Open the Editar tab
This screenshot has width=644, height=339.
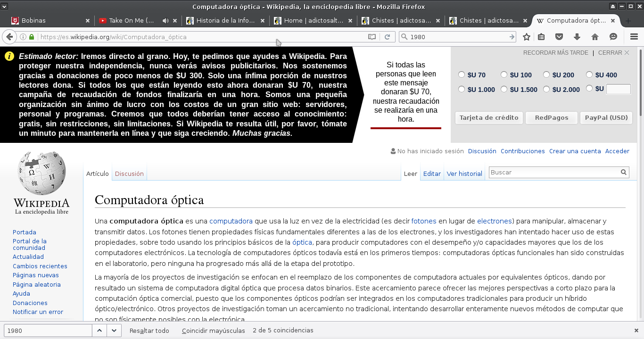point(432,174)
